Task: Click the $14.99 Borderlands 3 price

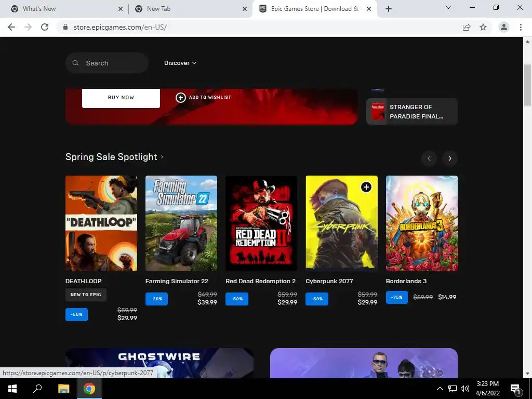Action: [x=447, y=297]
